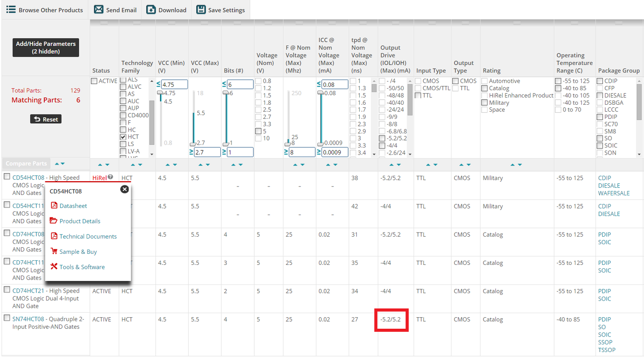Click the folder icon beside Product Details
The image size is (644, 357).
point(54,221)
